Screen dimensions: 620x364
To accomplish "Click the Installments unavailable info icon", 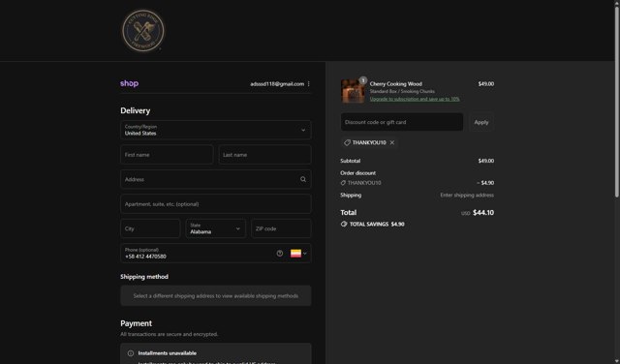I will tap(131, 353).
